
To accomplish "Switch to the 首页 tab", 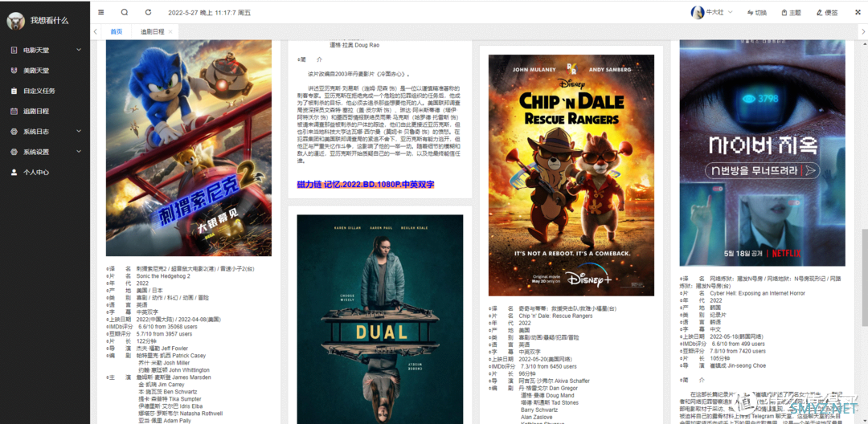I will coord(117,31).
